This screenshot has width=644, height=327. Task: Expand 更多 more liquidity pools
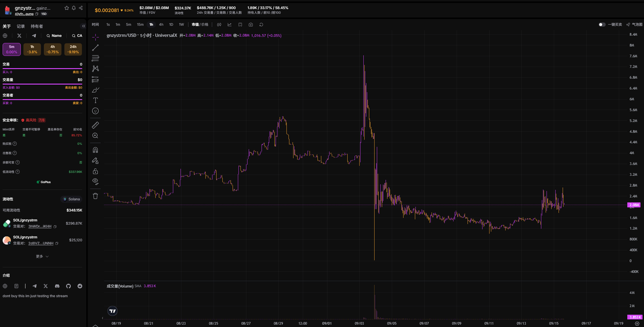[x=42, y=256]
